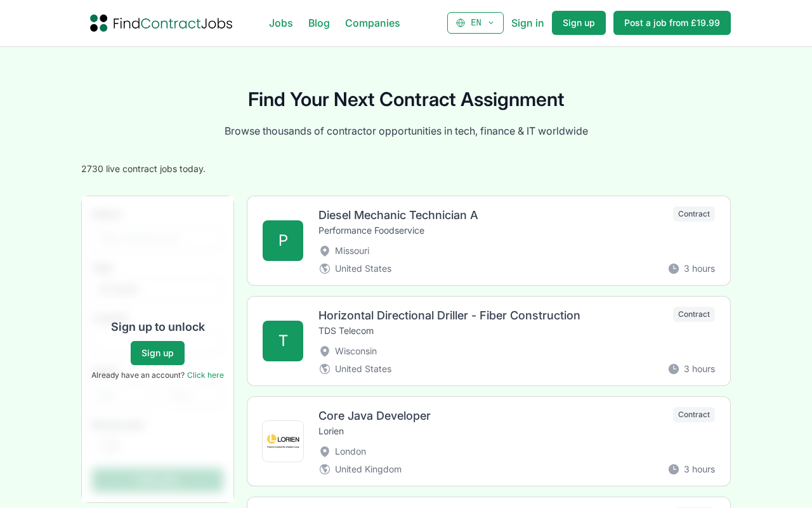Viewport: 812px width, 508px height.
Task: Click the London location text
Action: [x=350, y=451]
